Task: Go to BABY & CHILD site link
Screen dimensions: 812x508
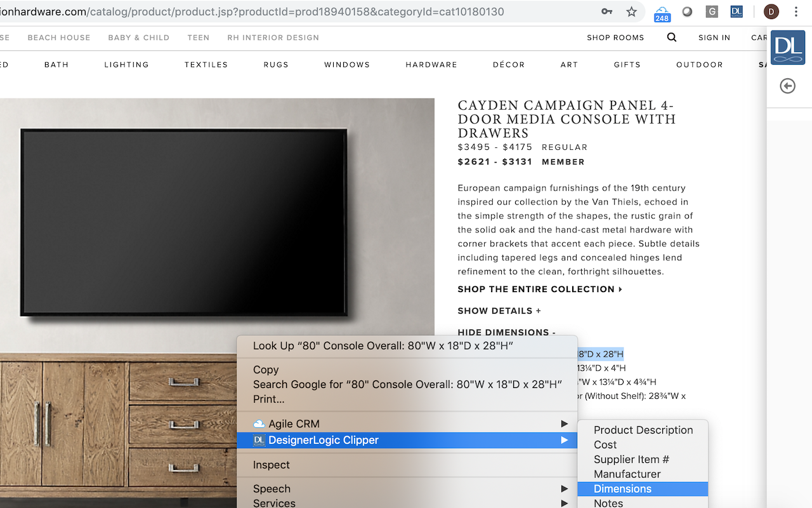Action: (139, 37)
